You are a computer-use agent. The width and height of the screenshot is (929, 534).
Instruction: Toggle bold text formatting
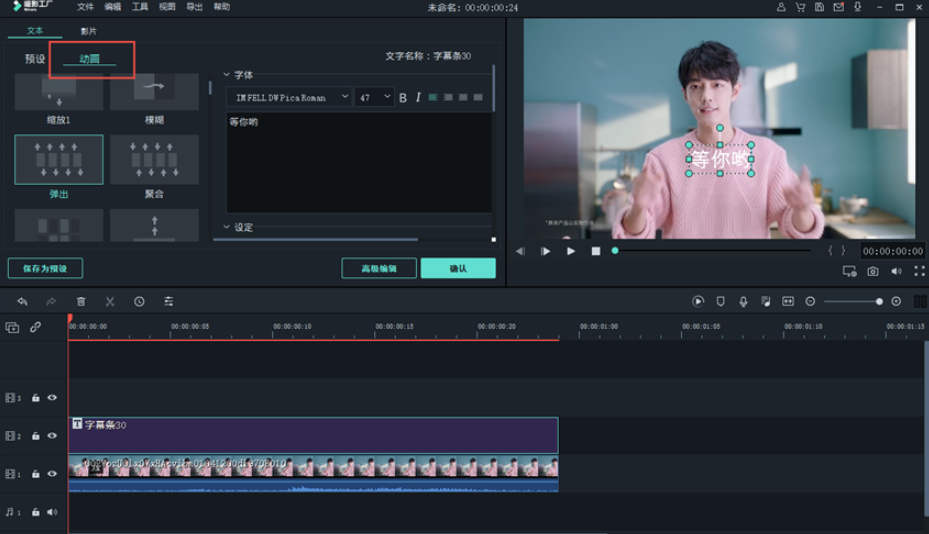pos(403,98)
